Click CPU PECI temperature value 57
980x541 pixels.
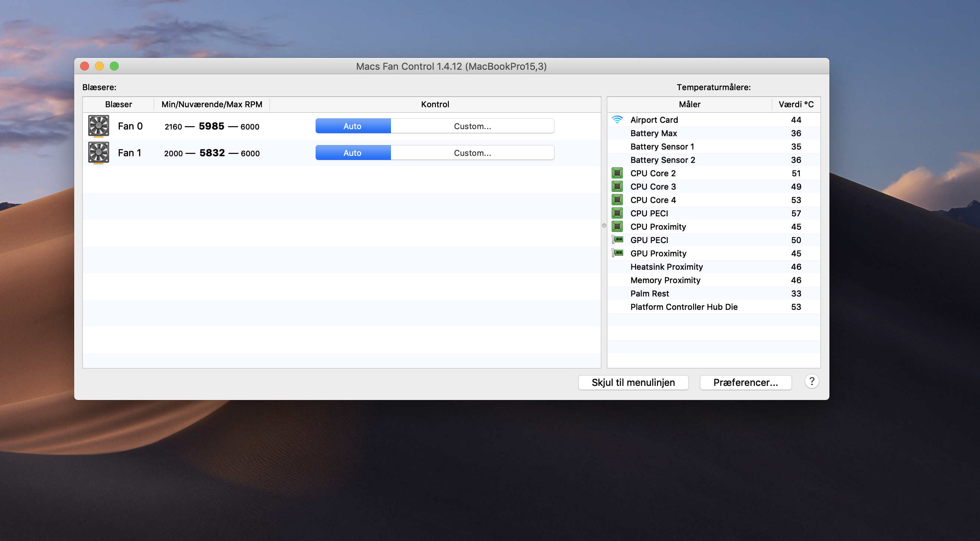pyautogui.click(x=796, y=213)
